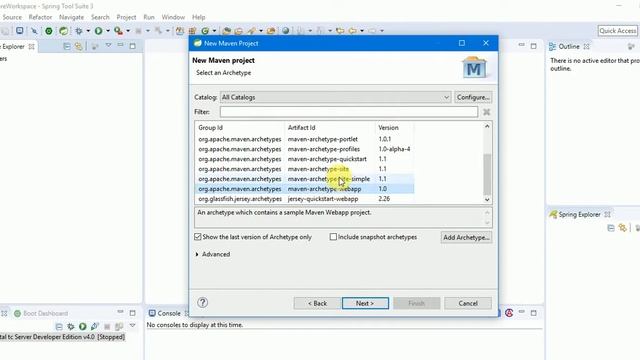Open the Navigate menu
This screenshot has width=640, height=360.
tap(71, 17)
